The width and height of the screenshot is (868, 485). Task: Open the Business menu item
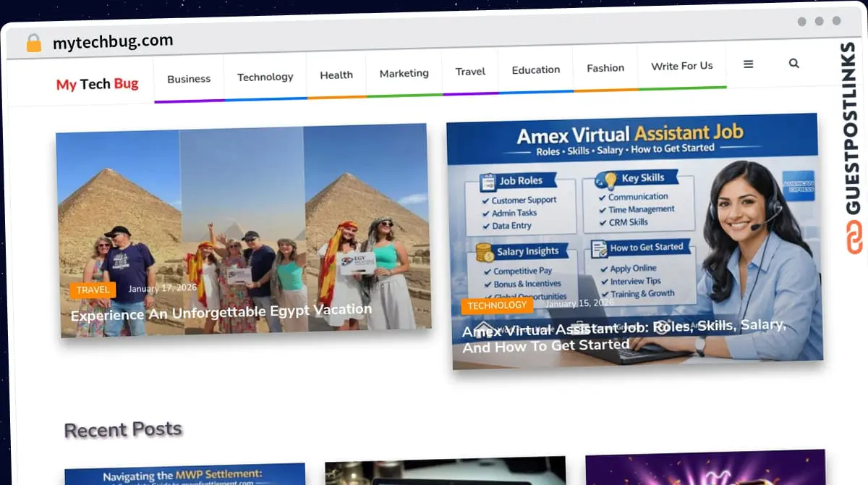click(189, 79)
